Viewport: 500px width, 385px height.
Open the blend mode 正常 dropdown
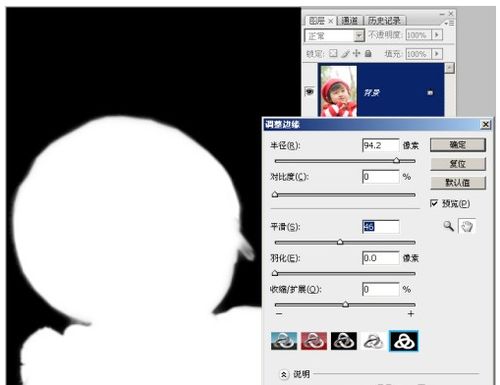point(359,35)
